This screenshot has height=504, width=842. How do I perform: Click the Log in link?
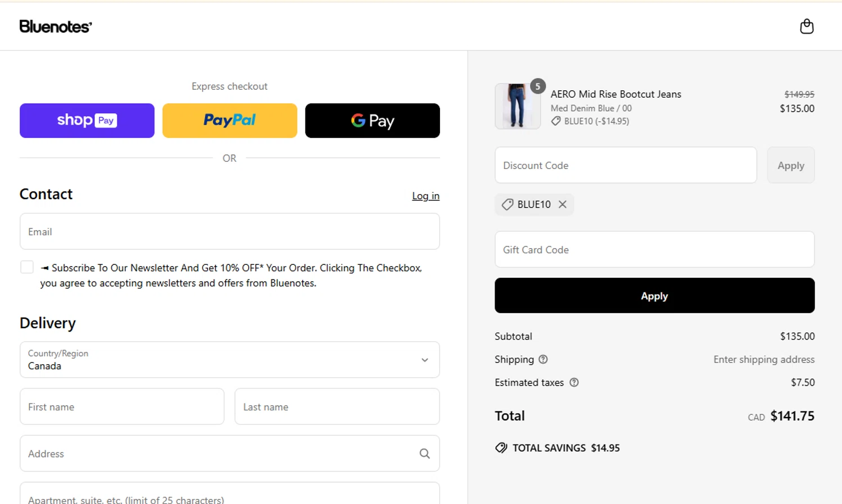pyautogui.click(x=425, y=196)
